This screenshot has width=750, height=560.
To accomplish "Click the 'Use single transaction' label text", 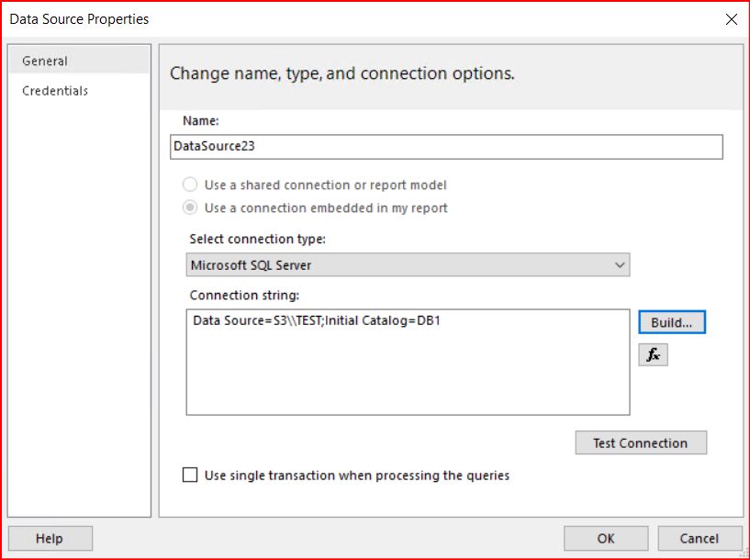I will click(x=356, y=475).
